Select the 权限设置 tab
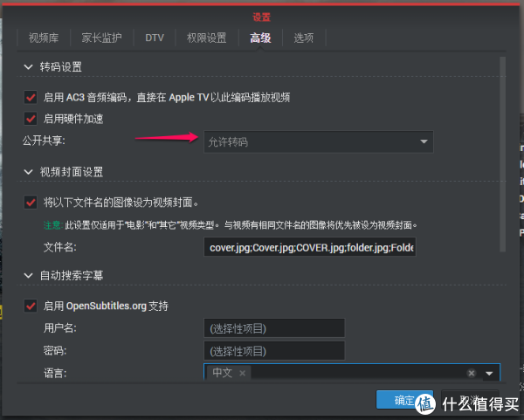The height and width of the screenshot is (420, 524). 206,38
